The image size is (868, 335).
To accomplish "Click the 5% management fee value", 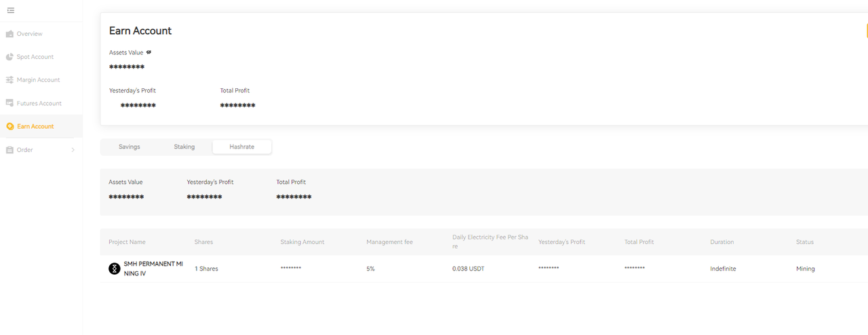I will pos(371,269).
